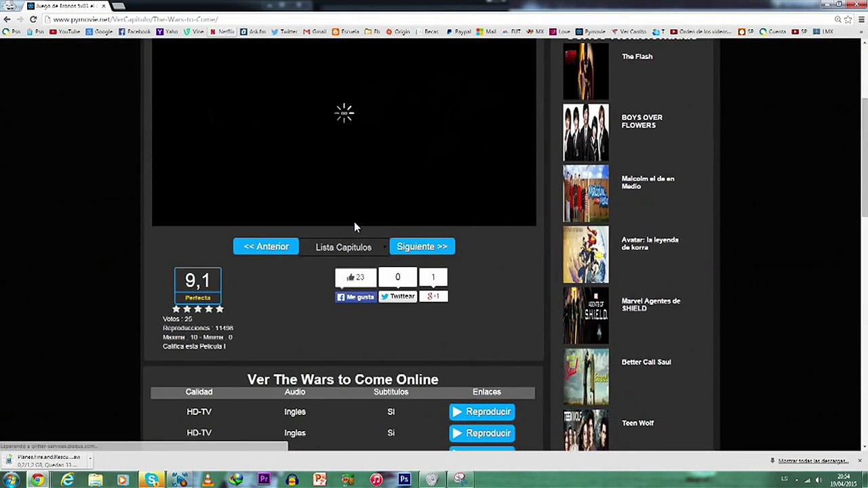This screenshot has height=488, width=868.
Task: Open the Pymovie bookmark
Action: coord(591,32)
